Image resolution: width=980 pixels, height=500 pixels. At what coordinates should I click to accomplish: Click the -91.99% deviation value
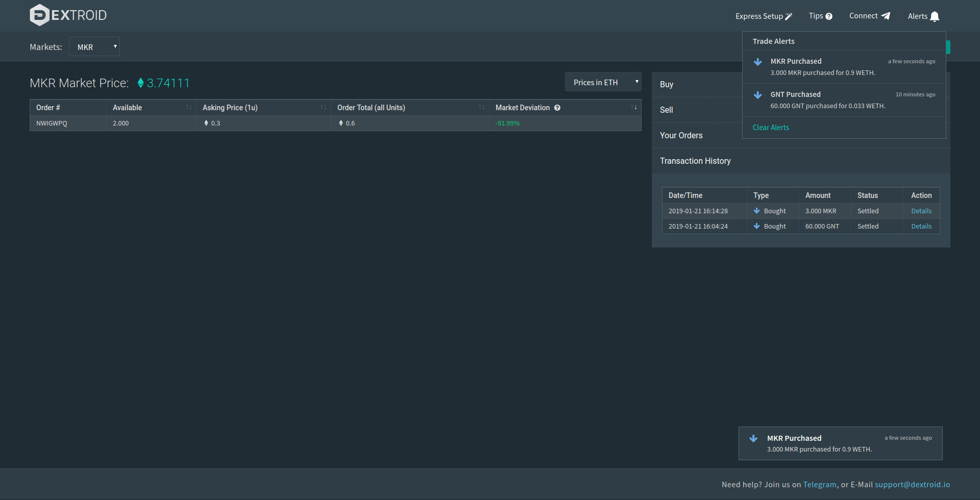(x=507, y=123)
